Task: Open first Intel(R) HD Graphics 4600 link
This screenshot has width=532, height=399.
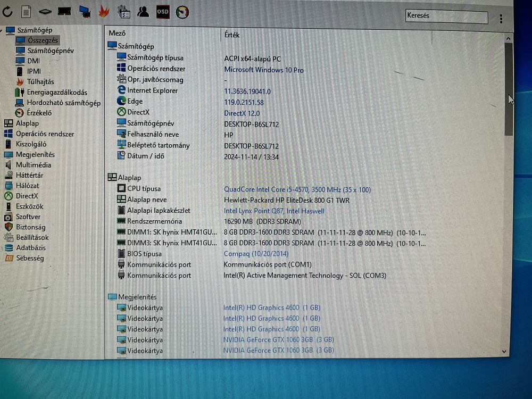Action: click(271, 307)
